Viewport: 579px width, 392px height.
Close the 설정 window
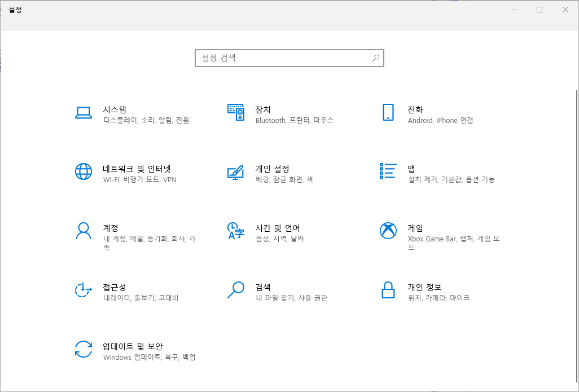tap(565, 10)
